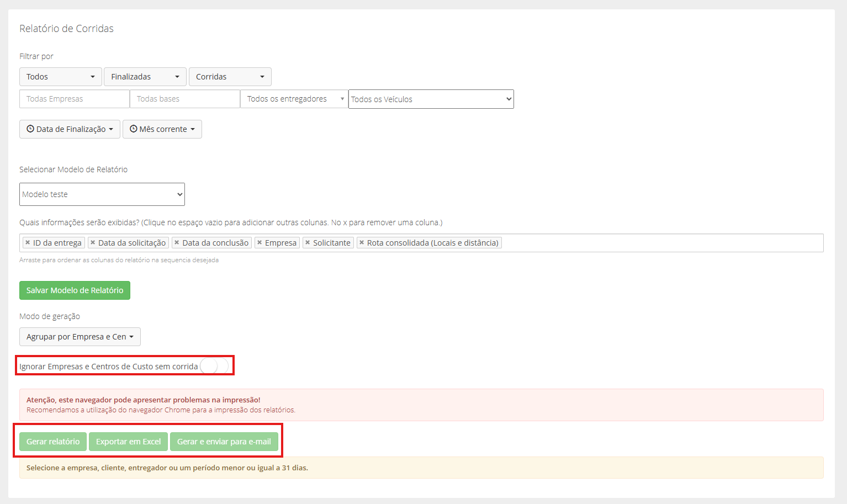The image size is (847, 504).
Task: Click the Exportar em Excel button
Action: point(129,442)
